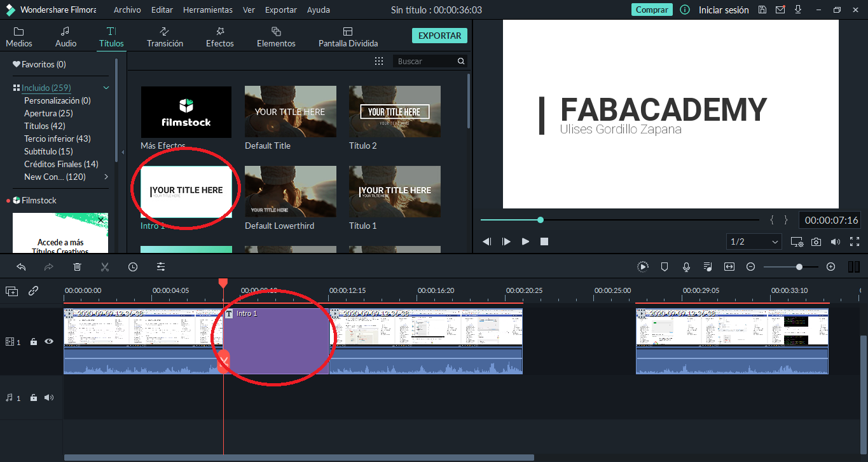
Task: Click the red playhead marker on the ruler
Action: [x=223, y=282]
